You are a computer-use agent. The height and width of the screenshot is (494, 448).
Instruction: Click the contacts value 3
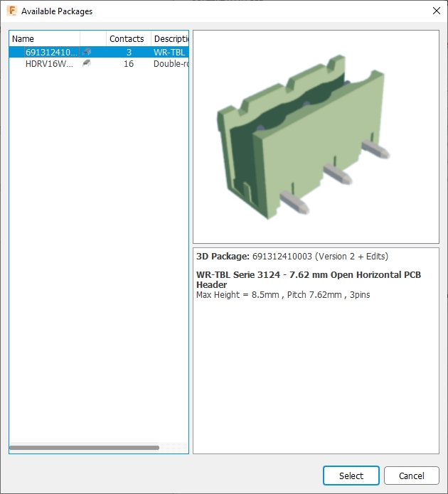click(129, 52)
